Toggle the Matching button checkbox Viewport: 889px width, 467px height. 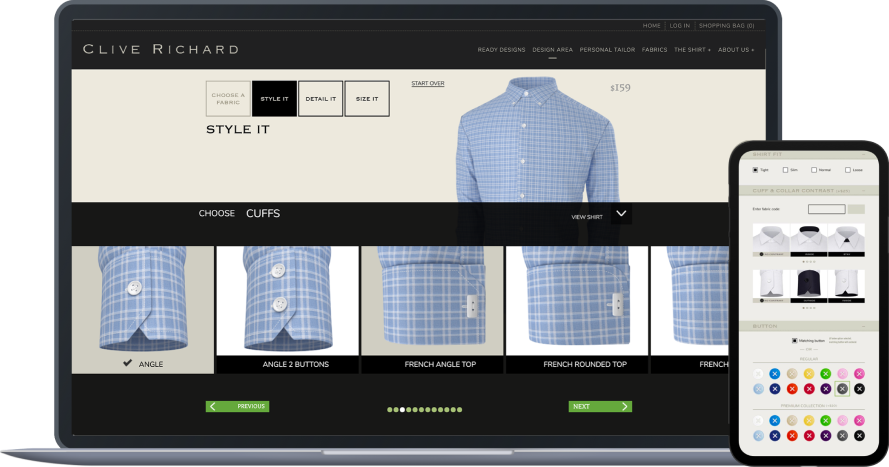pos(794,341)
